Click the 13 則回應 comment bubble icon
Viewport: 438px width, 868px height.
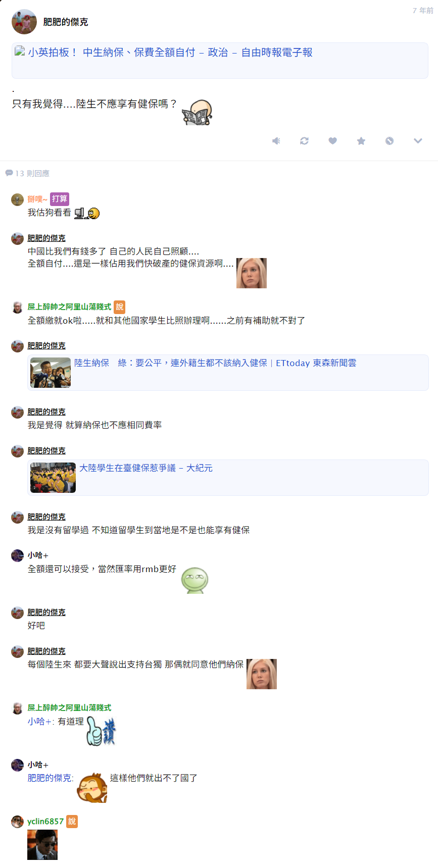pos(9,173)
